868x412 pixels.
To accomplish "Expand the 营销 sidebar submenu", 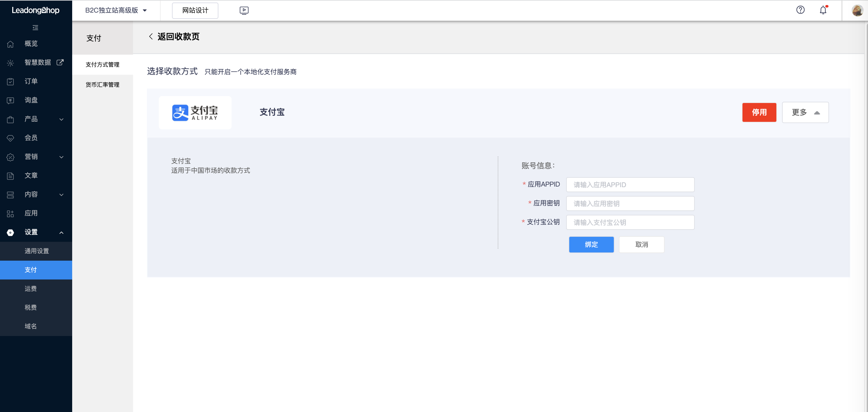I will point(61,157).
